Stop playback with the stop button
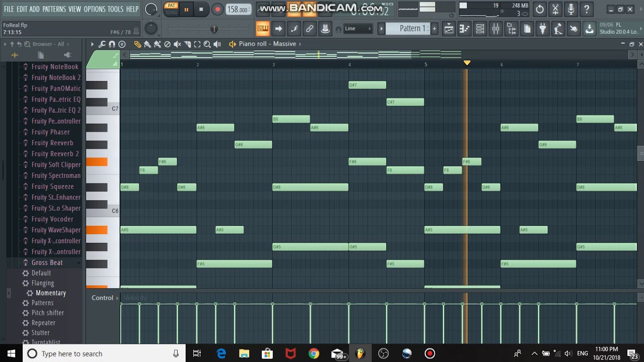This screenshot has height=362, width=644. 201,9
